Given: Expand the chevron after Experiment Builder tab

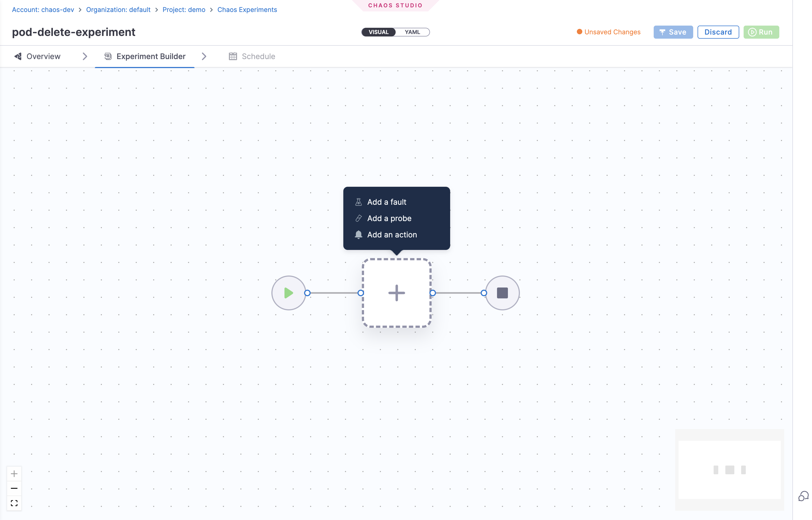Looking at the screenshot, I should click(x=204, y=56).
